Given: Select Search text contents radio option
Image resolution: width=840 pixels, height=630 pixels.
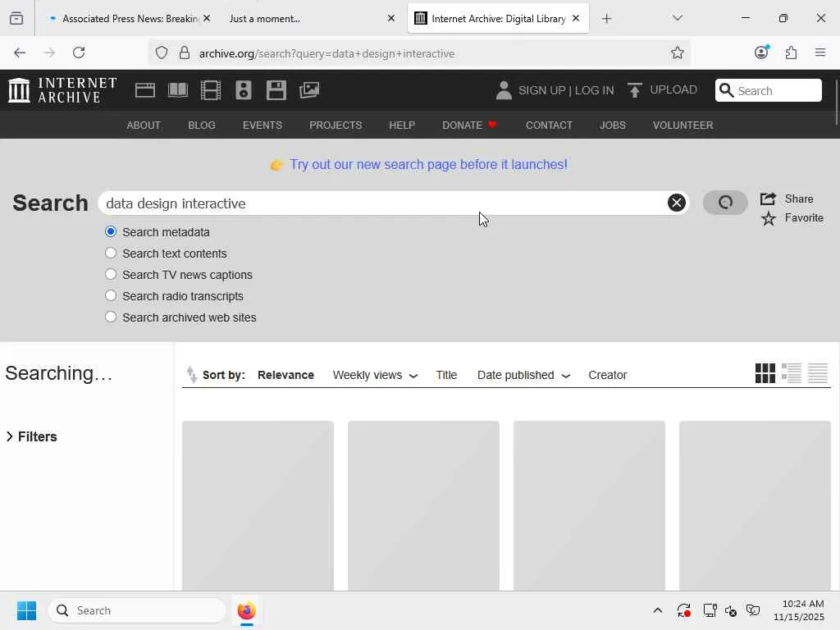Looking at the screenshot, I should tap(111, 253).
